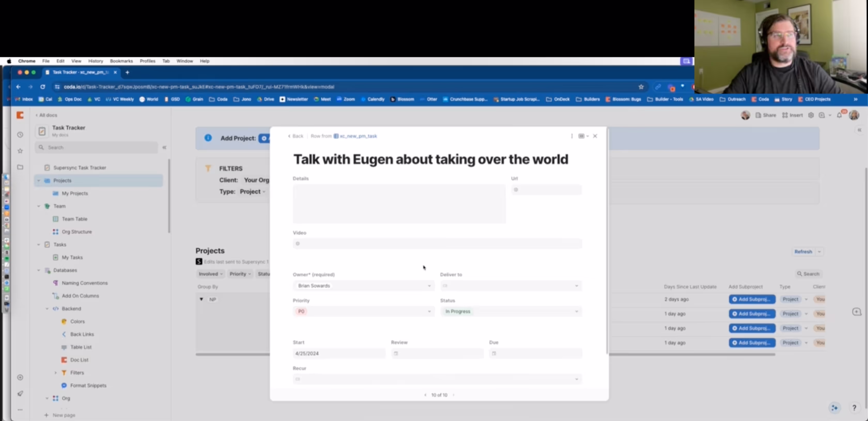Open the modal's three-dot options menu
Image resolution: width=868 pixels, height=421 pixels.
tap(571, 136)
